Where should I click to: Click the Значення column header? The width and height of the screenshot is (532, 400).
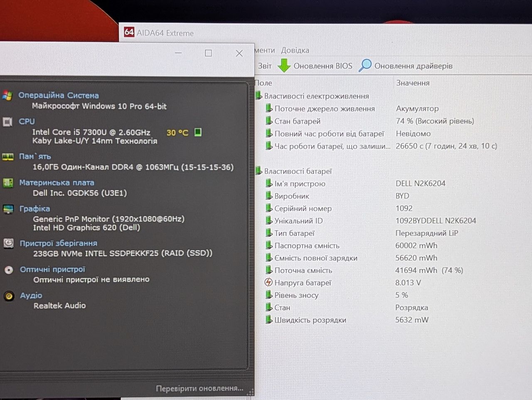(413, 83)
